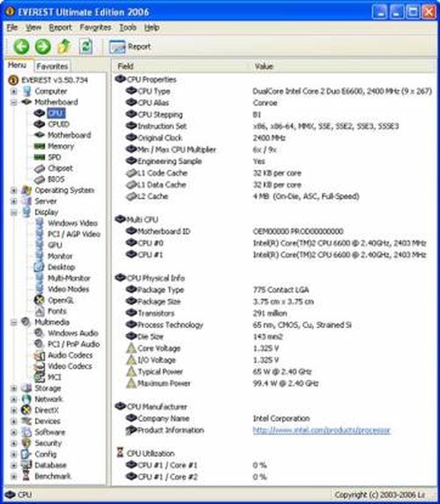This screenshot has width=440, height=504.
Task: Expand the Software tree node
Action: [14, 432]
